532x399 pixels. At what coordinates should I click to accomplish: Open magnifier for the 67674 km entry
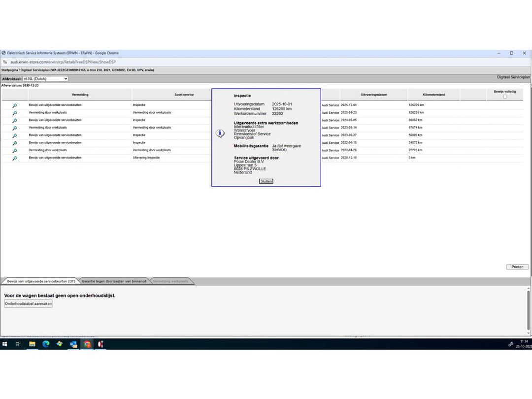click(15, 128)
